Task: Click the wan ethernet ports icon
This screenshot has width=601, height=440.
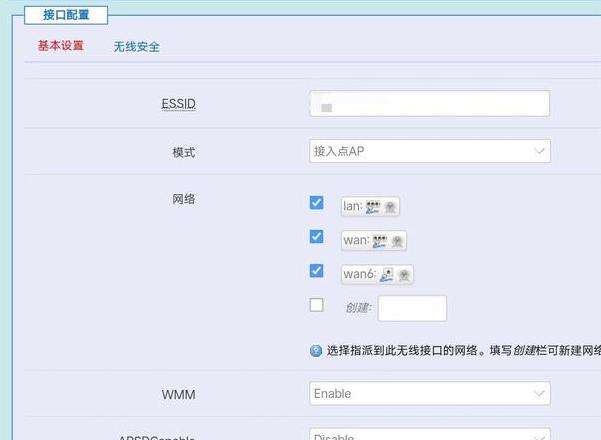Action: [x=380, y=241]
